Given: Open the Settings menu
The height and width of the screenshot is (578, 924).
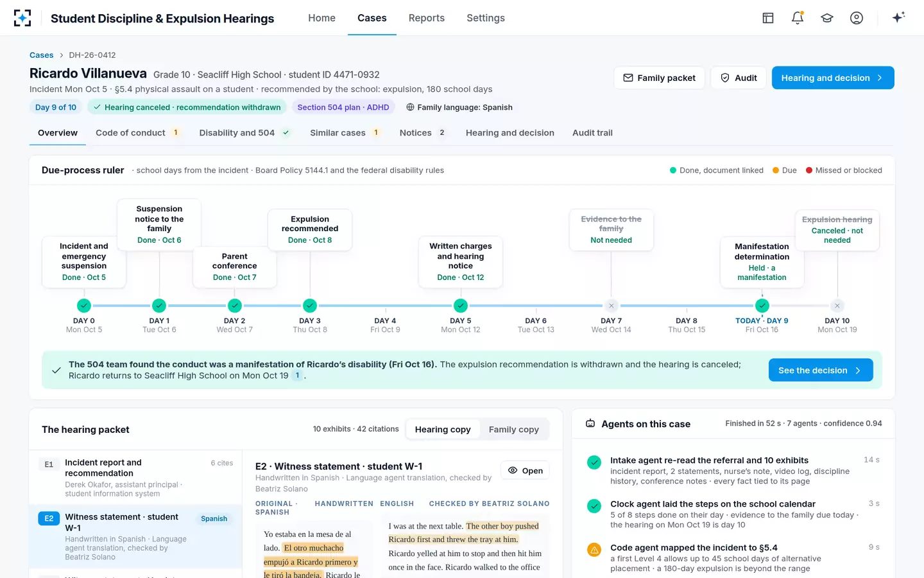Looking at the screenshot, I should click(x=486, y=18).
